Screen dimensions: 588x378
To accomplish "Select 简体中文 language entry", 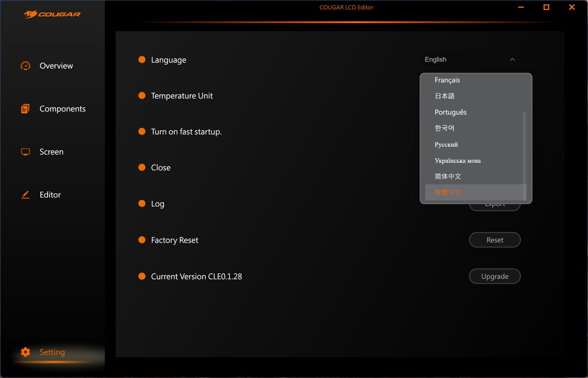I will pos(448,176).
